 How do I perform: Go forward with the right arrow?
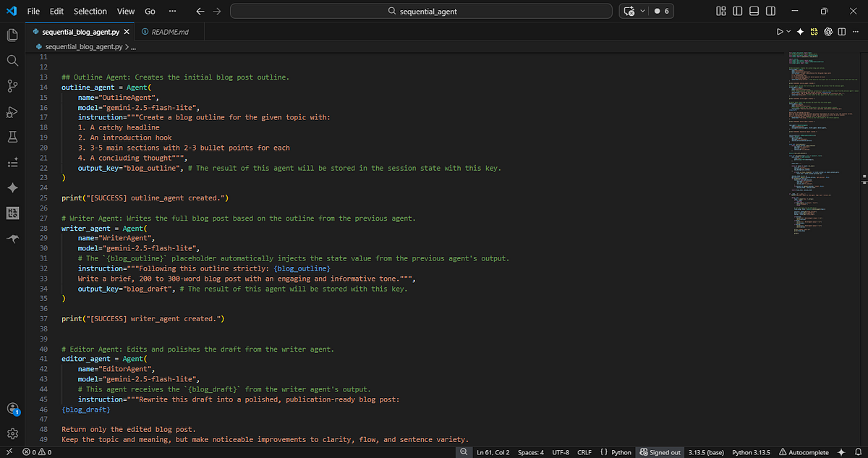[218, 12]
